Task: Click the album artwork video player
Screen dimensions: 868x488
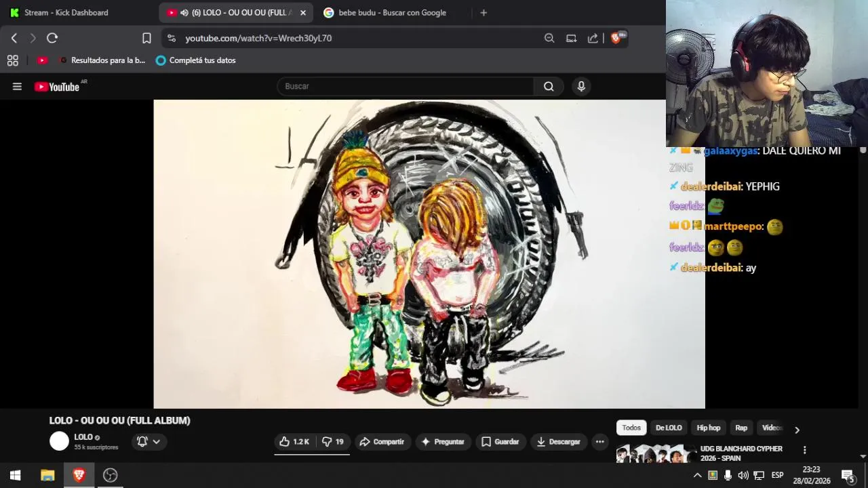Action: 429,254
